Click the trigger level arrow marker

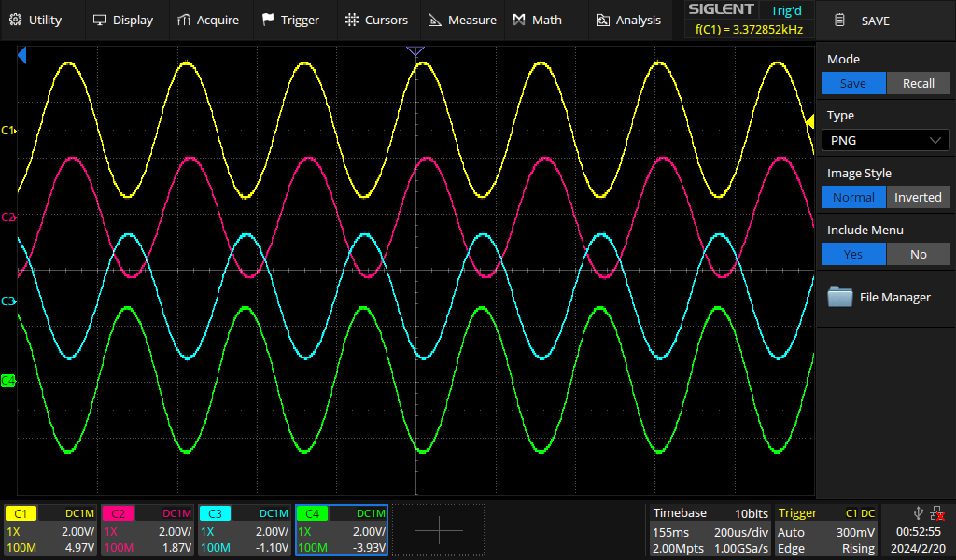click(809, 122)
